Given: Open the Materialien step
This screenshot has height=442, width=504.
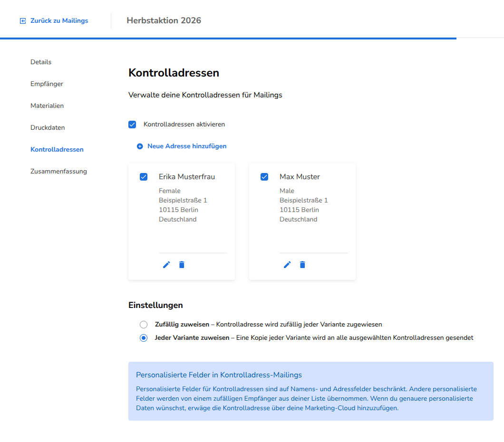Looking at the screenshot, I should pyautogui.click(x=47, y=106).
